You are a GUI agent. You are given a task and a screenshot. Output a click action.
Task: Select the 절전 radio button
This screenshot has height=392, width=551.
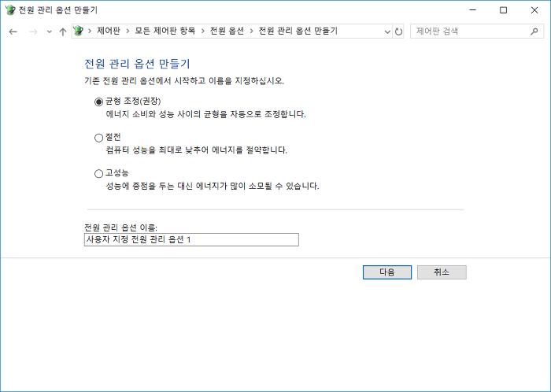[98, 138]
